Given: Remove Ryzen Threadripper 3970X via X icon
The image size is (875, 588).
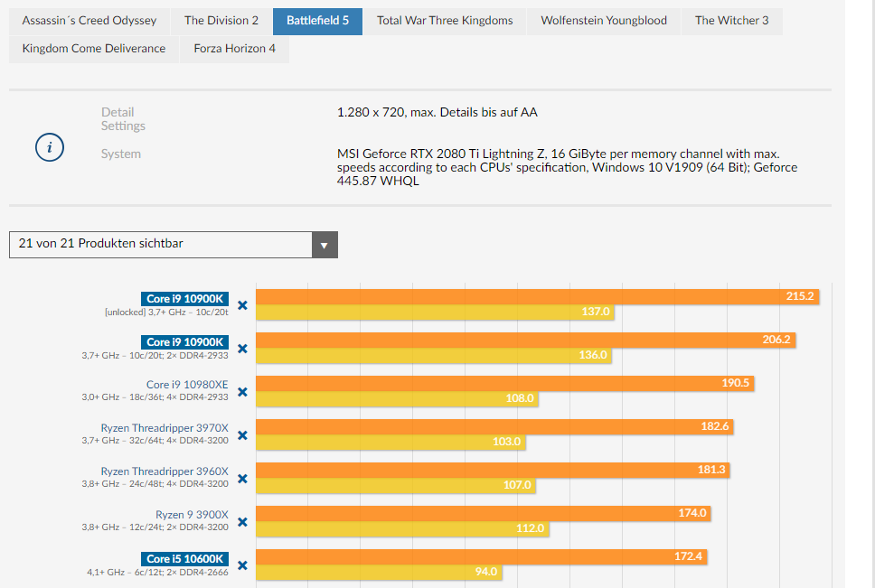Looking at the screenshot, I should click(x=243, y=435).
